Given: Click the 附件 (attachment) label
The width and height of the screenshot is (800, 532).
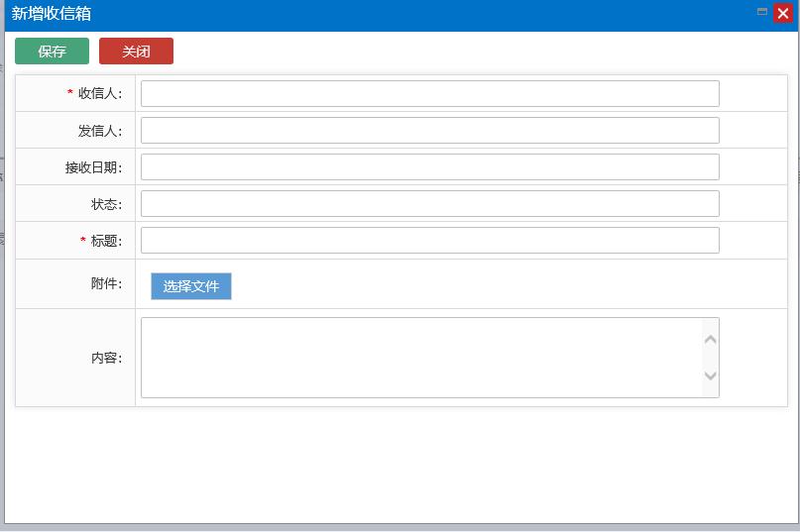Looking at the screenshot, I should [106, 284].
